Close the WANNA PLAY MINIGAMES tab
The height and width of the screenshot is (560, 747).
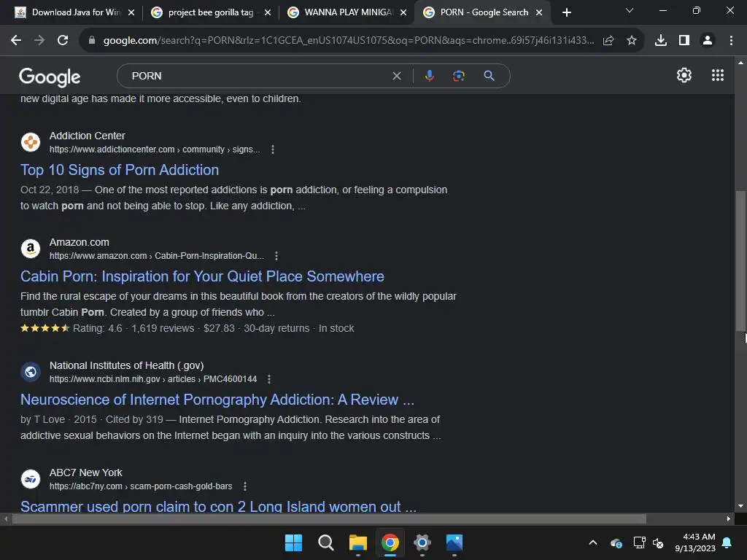(x=403, y=13)
